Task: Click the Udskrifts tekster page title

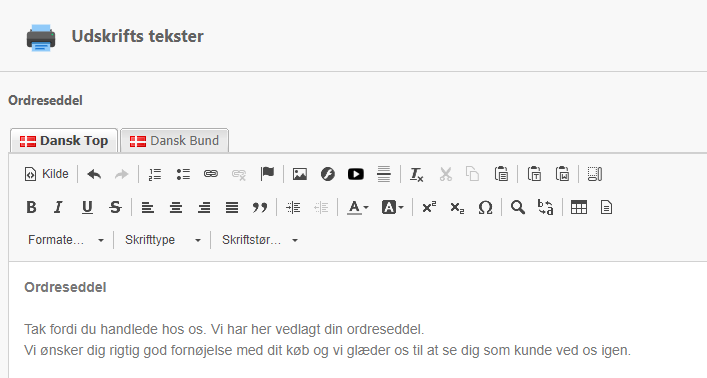Action: [x=138, y=36]
